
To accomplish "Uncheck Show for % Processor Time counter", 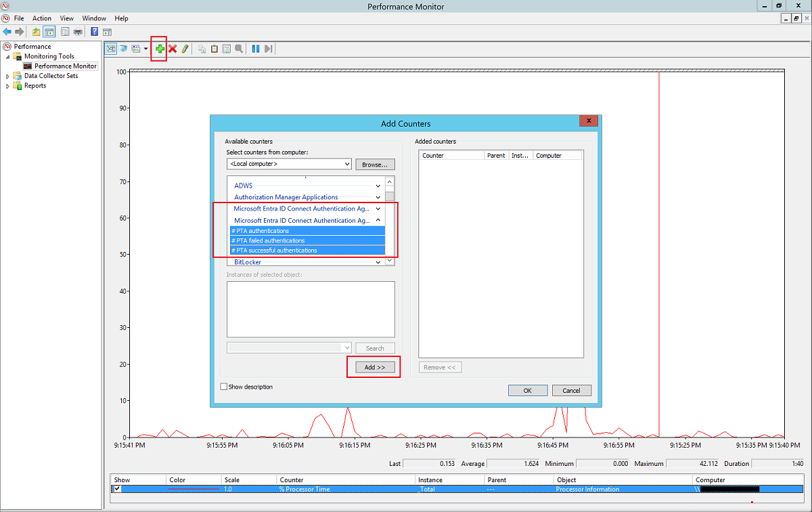I will [118, 488].
